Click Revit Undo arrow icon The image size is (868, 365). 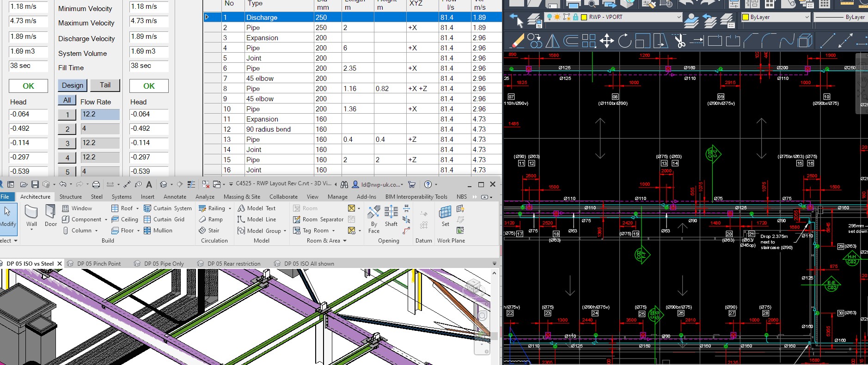tap(63, 184)
